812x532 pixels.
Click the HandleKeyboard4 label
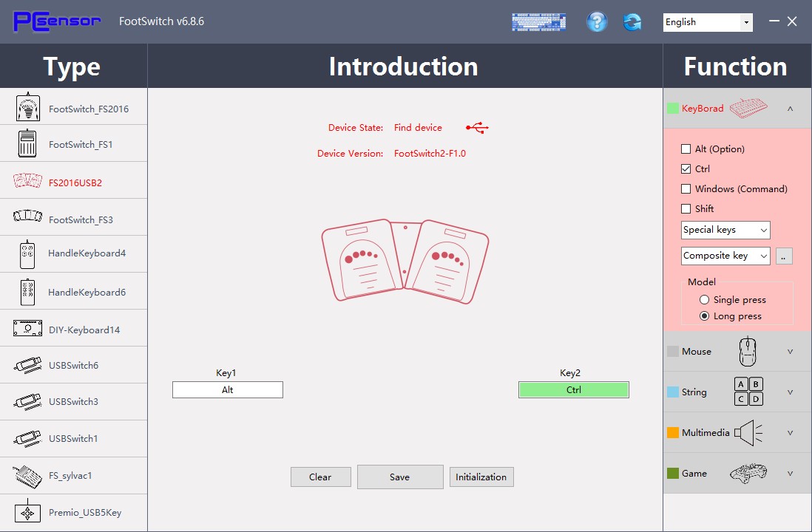tap(87, 253)
